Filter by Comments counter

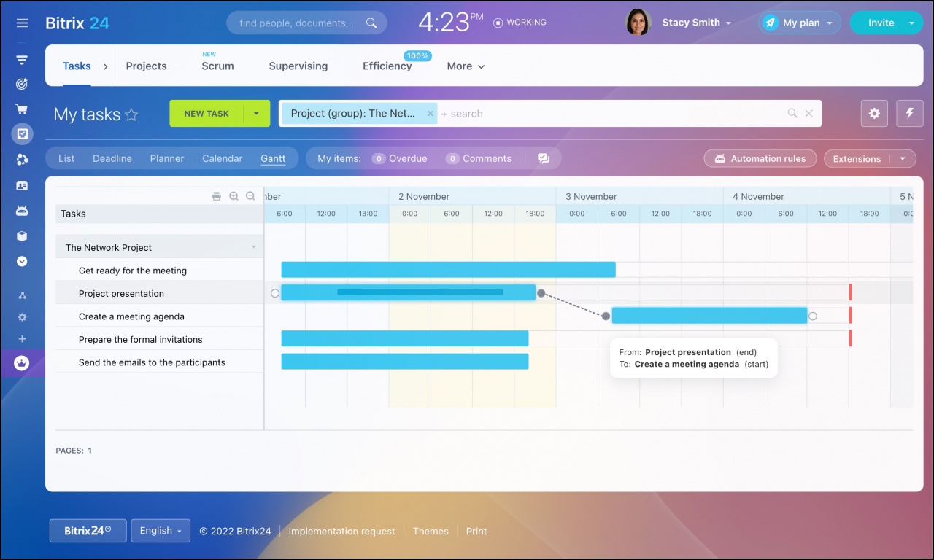tap(478, 158)
